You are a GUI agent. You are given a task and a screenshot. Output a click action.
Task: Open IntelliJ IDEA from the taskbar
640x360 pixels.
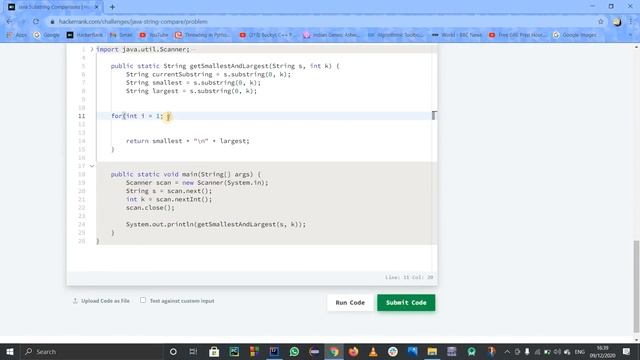tap(274, 351)
